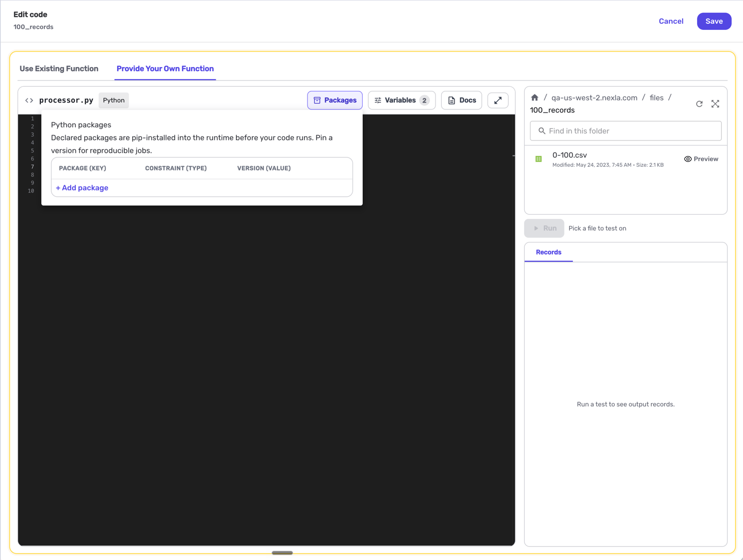
Task: Select the 0-100.csv file name
Action: 570,155
